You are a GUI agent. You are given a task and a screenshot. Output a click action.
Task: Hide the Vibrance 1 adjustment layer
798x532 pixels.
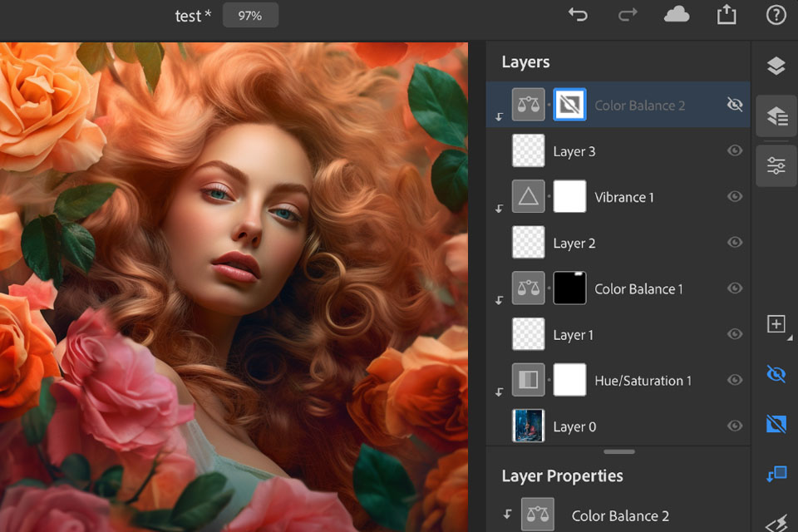pyautogui.click(x=734, y=197)
